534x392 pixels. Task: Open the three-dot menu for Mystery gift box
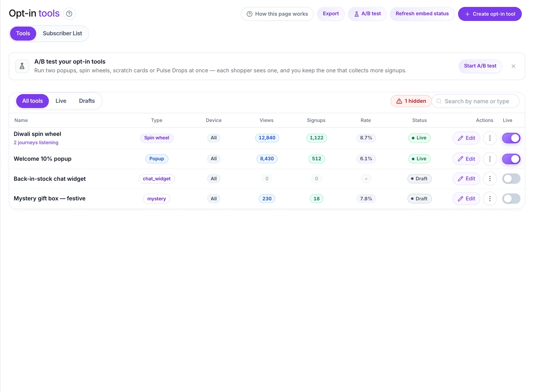(x=490, y=199)
